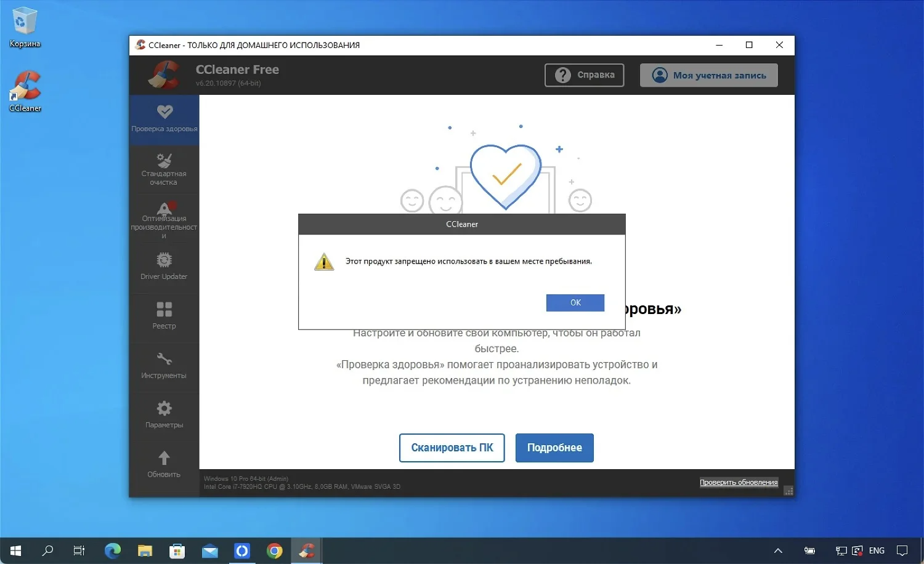Image resolution: width=924 pixels, height=564 pixels.
Task: Open Standard Cleaning (Стандартная очистка) section
Action: pyautogui.click(x=164, y=169)
